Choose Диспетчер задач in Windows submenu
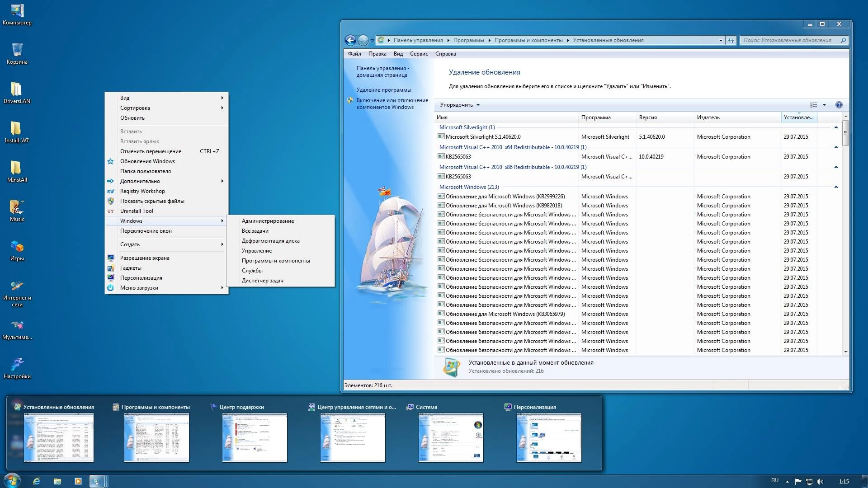Image resolution: width=868 pixels, height=488 pixels. [281, 281]
